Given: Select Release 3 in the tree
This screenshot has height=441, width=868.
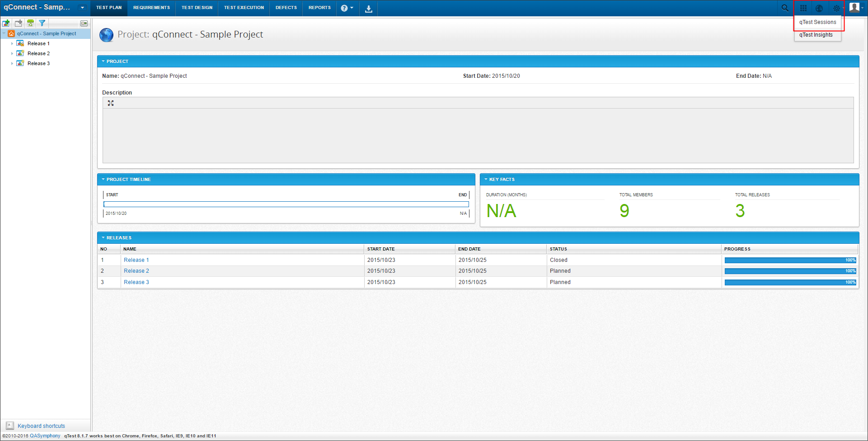Looking at the screenshot, I should click(x=38, y=63).
